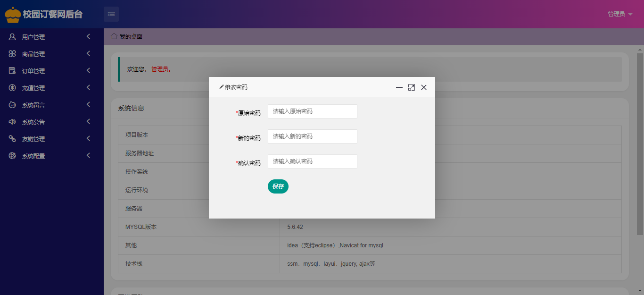Click the 修改密码 dialog title text
Image resolution: width=644 pixels, height=295 pixels.
(236, 87)
